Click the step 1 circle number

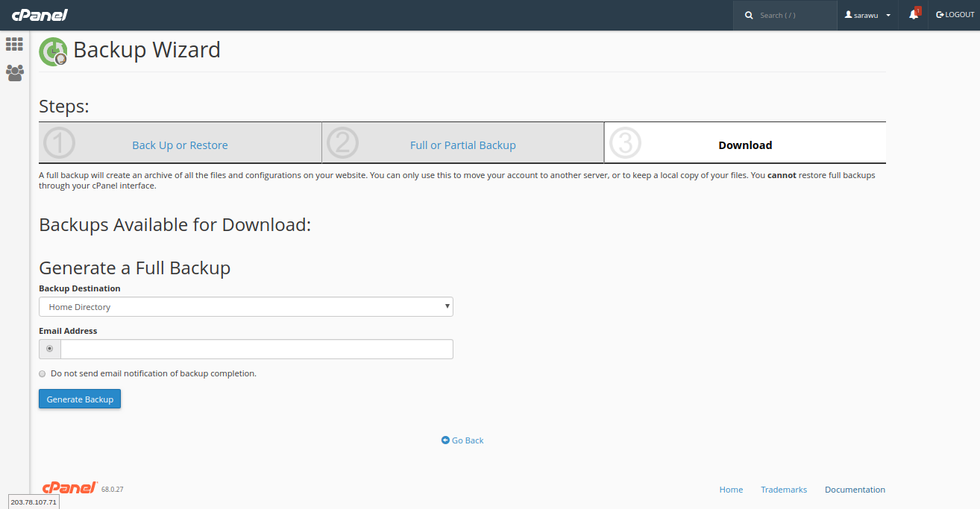60,143
